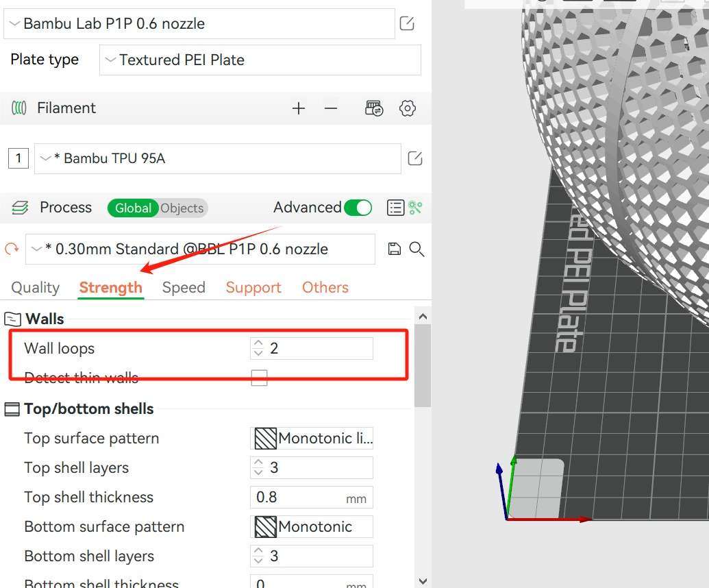Enable Detect thin walls checkbox
This screenshot has height=588, width=709.
[x=259, y=378]
